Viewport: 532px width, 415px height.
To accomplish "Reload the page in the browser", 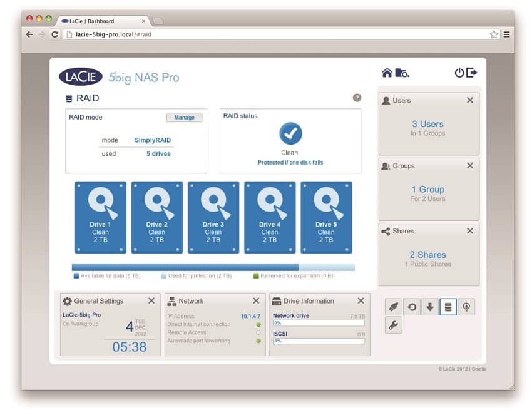I will point(54,34).
